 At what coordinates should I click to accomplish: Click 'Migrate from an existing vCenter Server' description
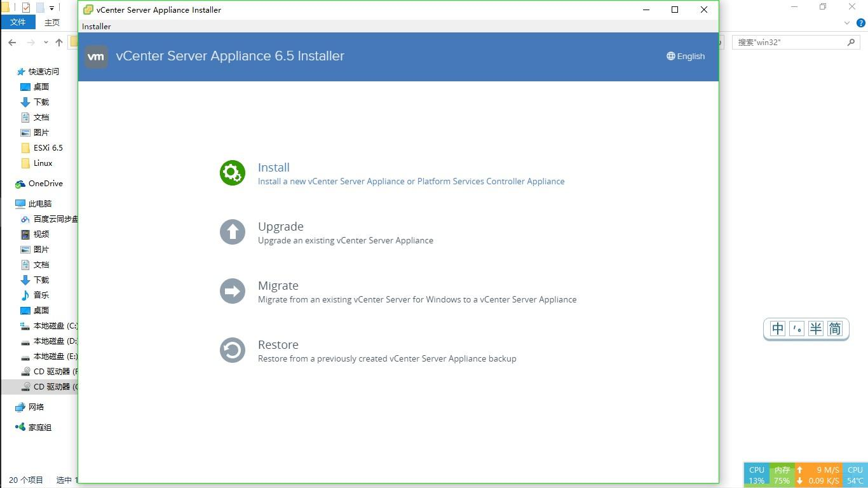tap(417, 299)
